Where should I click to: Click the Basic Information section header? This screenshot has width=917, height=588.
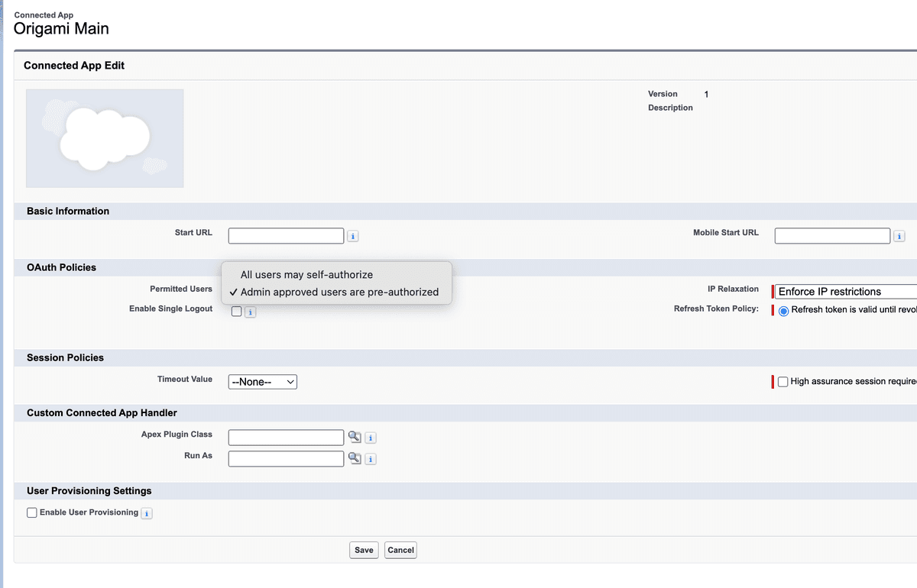click(68, 211)
